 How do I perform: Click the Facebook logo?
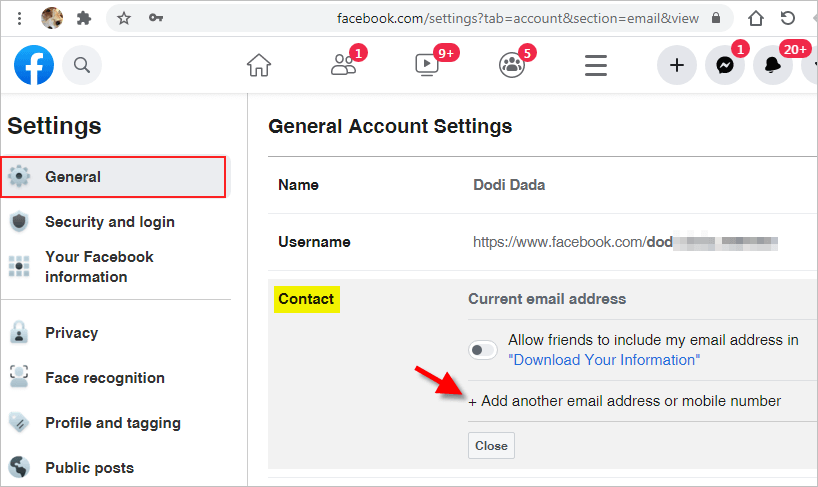point(34,65)
